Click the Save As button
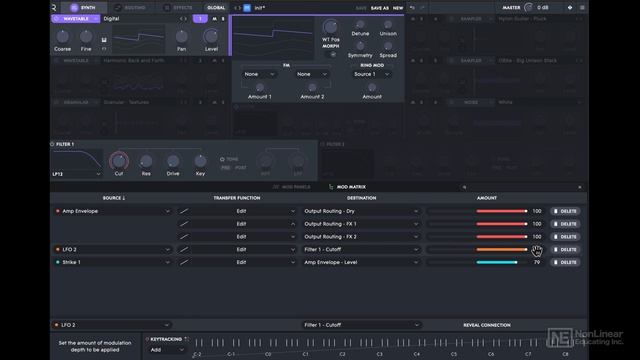Image resolution: width=640 pixels, height=360 pixels. 380,8
